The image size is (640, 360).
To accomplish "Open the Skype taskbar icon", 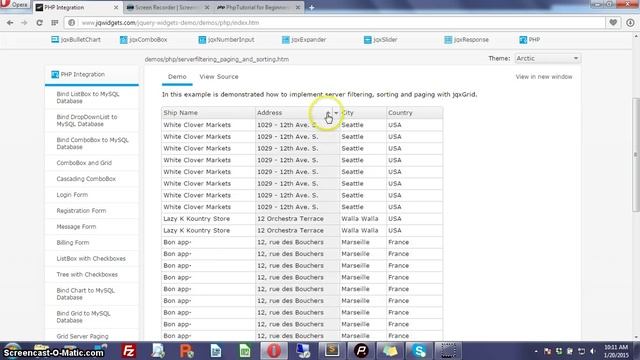I will pos(419,351).
